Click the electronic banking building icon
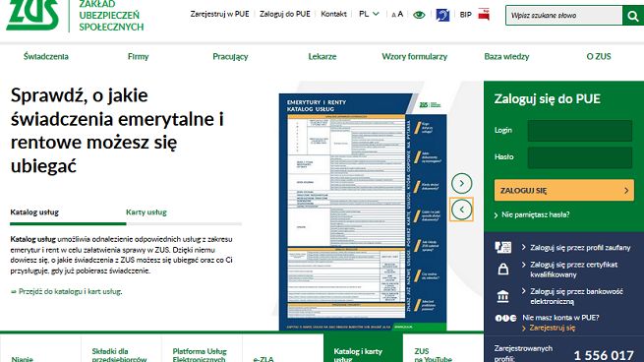 point(502,296)
